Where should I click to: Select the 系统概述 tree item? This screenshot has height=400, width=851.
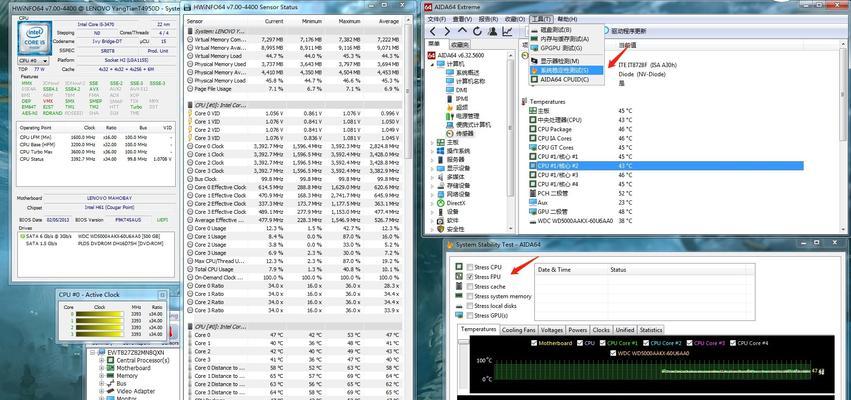(x=467, y=73)
